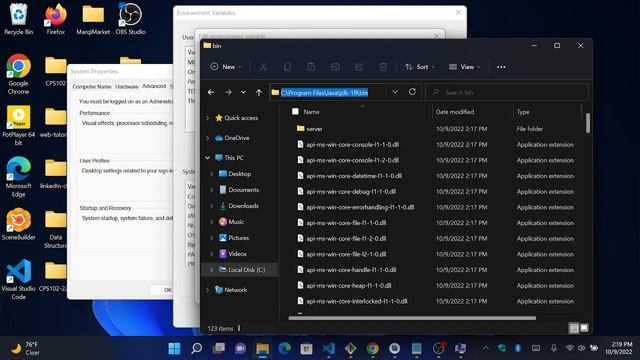The height and width of the screenshot is (360, 640).
Task: Open Visual Studio Code desktop shortcut
Action: coord(18,280)
